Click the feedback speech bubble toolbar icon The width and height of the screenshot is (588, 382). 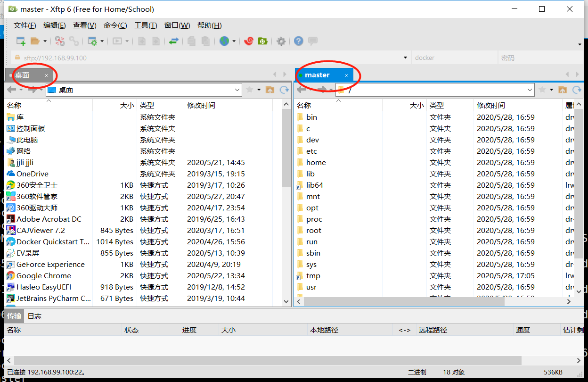(x=312, y=41)
